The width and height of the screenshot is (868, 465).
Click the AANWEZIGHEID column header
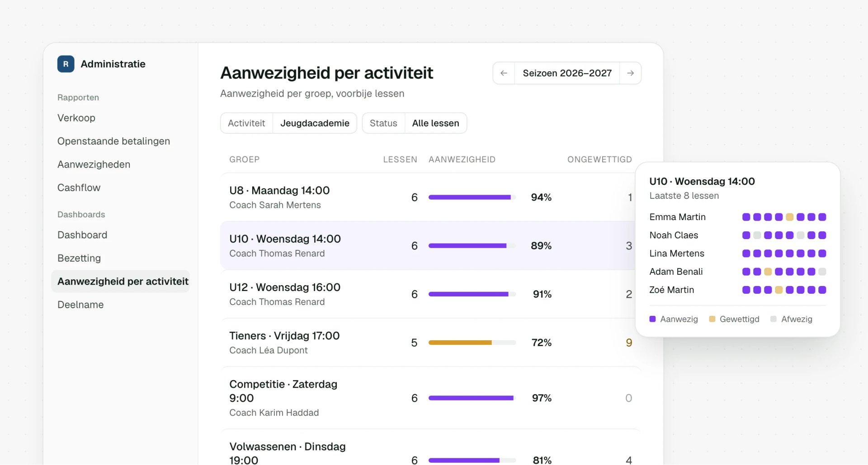[462, 160]
